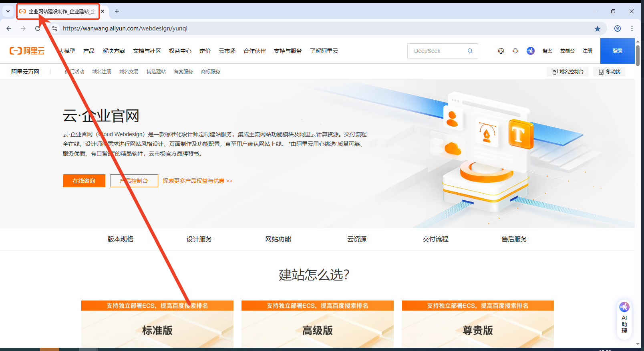Click the page vertical scrollbar thumb
The width and height of the screenshot is (644, 351).
[x=638, y=55]
